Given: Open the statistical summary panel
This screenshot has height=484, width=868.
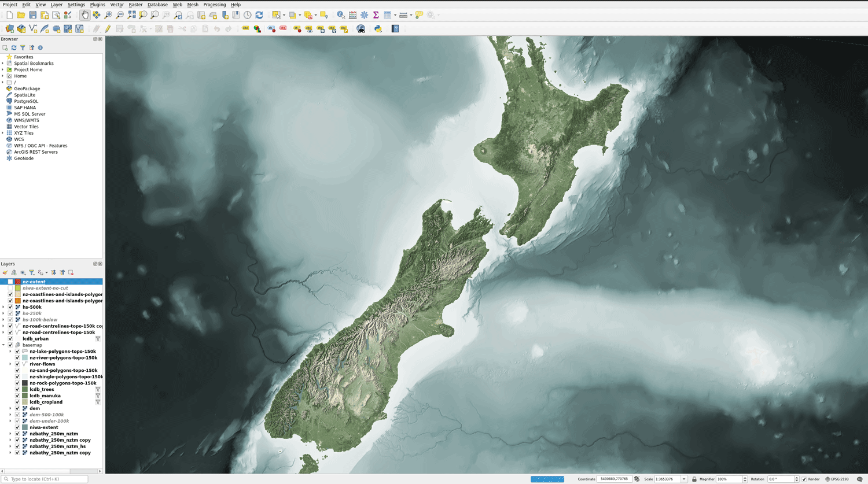Looking at the screenshot, I should tap(376, 14).
